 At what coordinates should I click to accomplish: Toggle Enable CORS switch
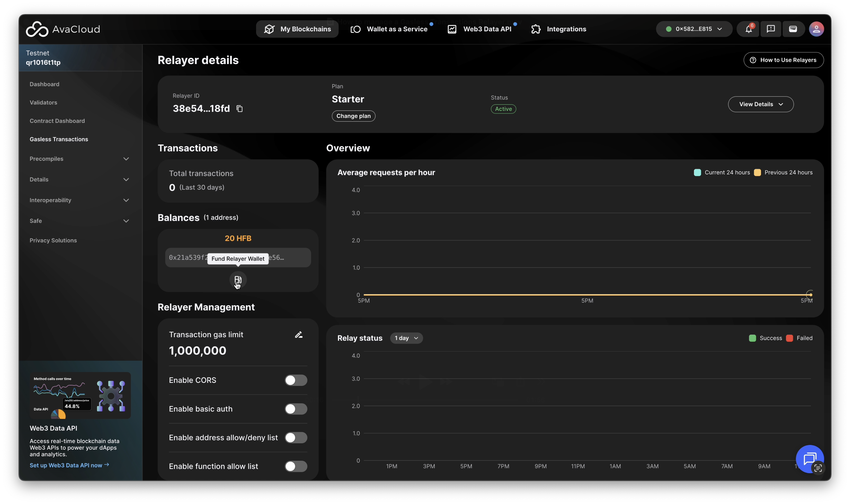(x=296, y=380)
